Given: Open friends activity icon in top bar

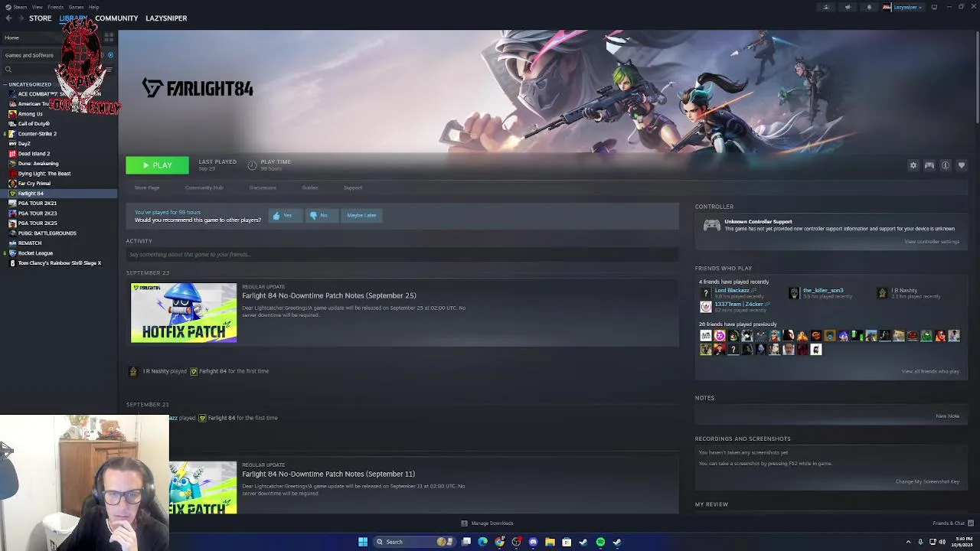Looking at the screenshot, I should [x=826, y=7].
